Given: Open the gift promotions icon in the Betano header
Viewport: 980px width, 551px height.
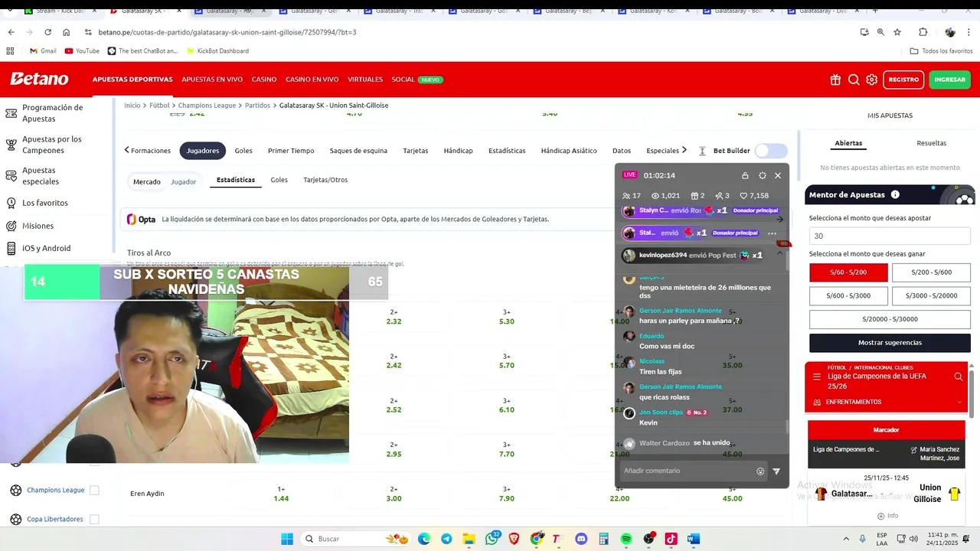Looking at the screenshot, I should 835,80.
